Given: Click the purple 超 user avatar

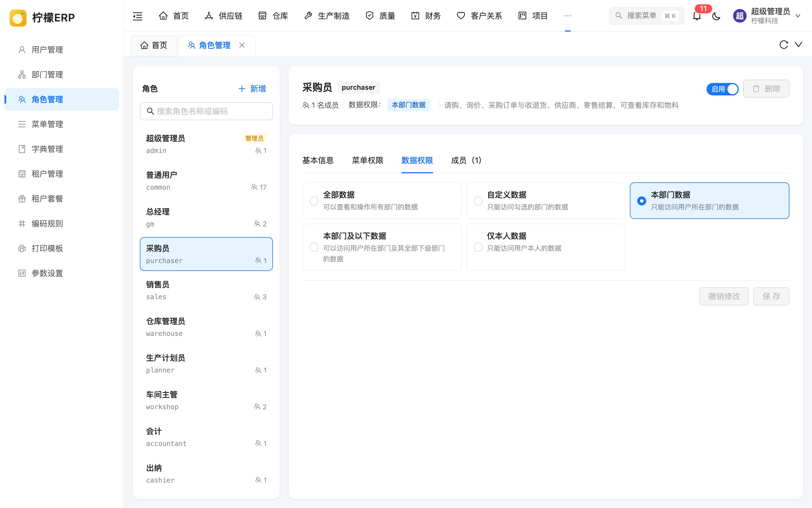Looking at the screenshot, I should coord(740,16).
